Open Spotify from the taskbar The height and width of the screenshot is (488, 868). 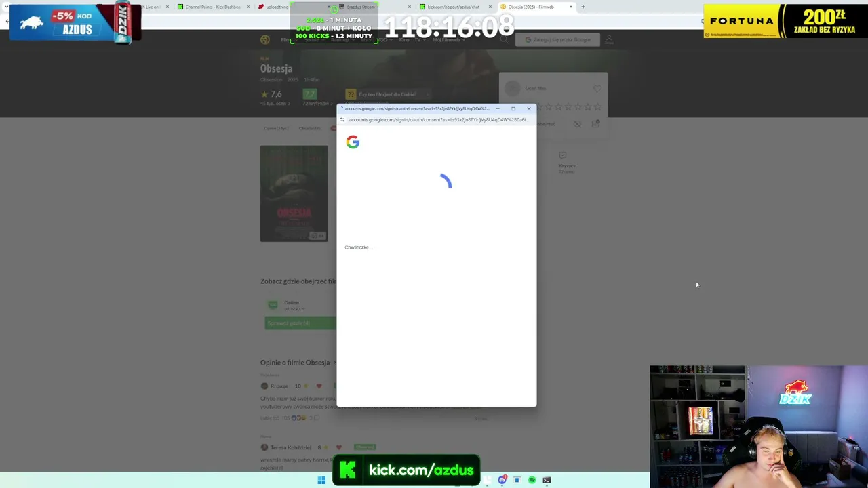click(x=532, y=480)
